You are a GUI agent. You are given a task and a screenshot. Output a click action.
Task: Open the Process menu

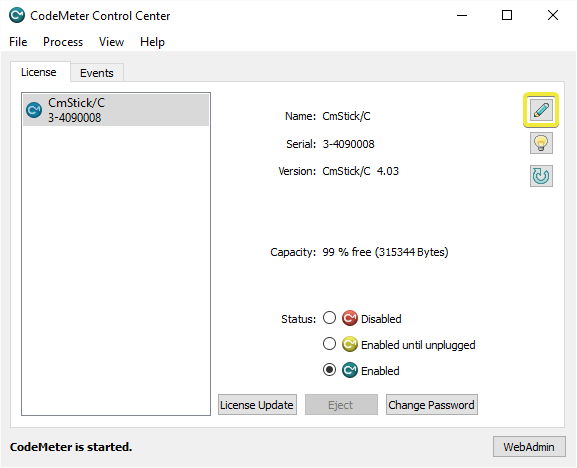pos(63,42)
